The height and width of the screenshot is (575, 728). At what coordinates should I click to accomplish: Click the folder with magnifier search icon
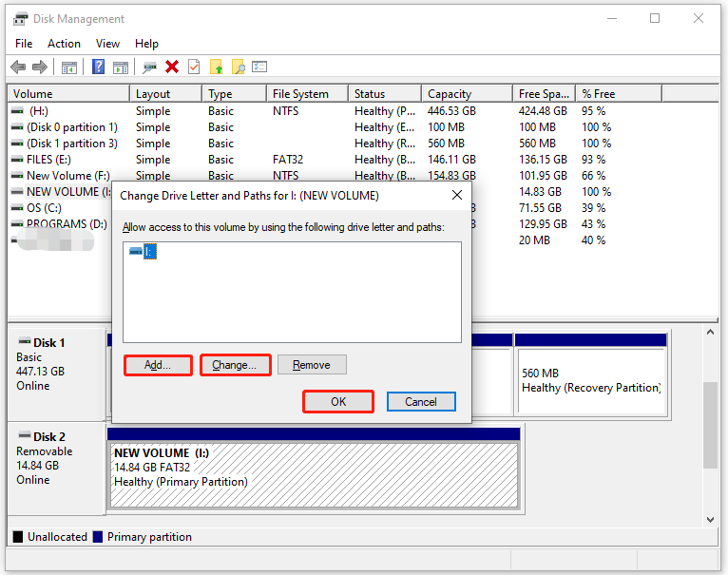pos(239,67)
